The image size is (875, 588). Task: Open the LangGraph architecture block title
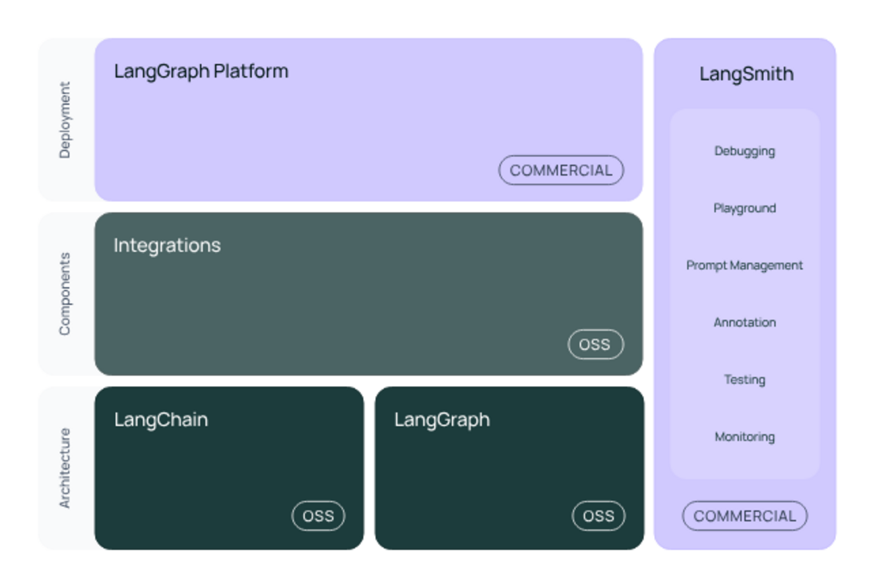click(442, 420)
